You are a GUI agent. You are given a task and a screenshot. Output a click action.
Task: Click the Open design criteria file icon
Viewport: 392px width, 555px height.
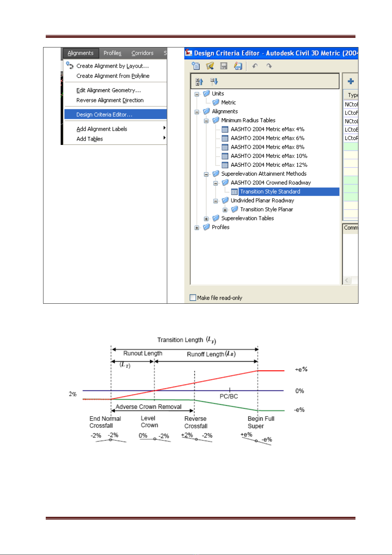210,66
